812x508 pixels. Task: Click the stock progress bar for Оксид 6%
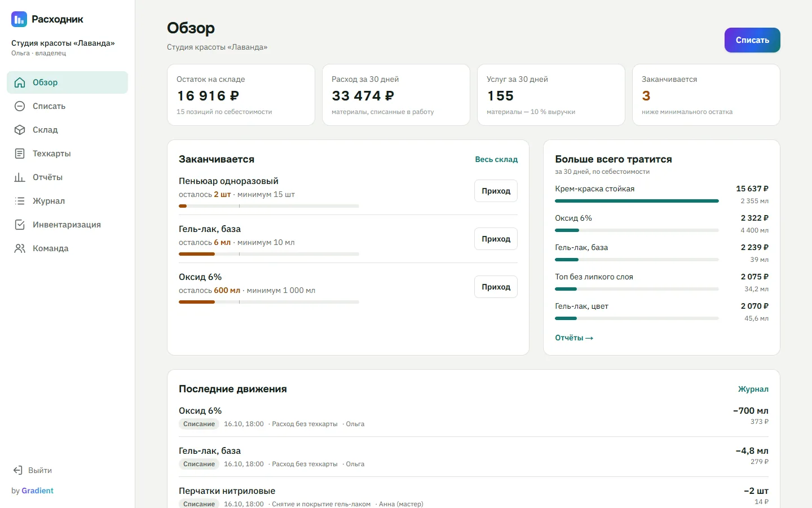click(269, 302)
